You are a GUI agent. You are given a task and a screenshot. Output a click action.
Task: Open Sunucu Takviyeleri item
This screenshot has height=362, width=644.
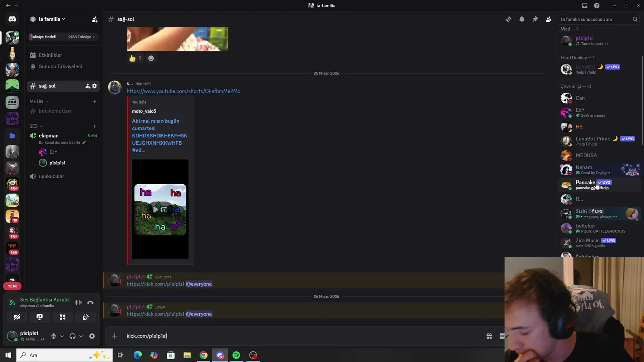point(63,66)
